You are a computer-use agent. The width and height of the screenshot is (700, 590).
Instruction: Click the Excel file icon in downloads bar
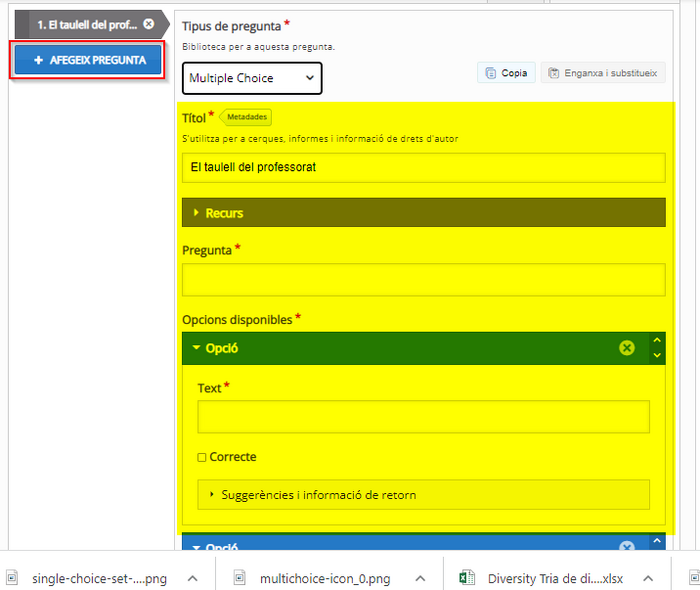pyautogui.click(x=467, y=578)
